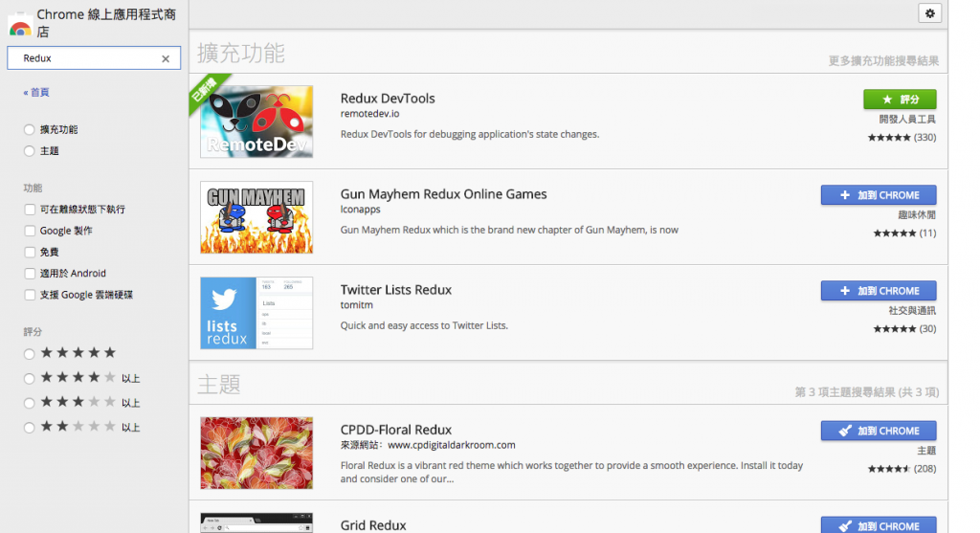Open Redux DevTools title
Viewport: 980px width, 533px height.
pyautogui.click(x=388, y=99)
